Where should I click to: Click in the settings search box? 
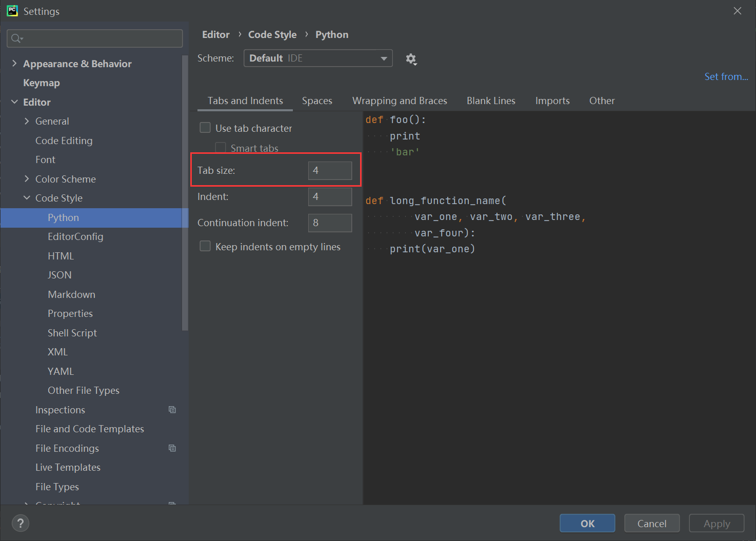click(x=95, y=38)
